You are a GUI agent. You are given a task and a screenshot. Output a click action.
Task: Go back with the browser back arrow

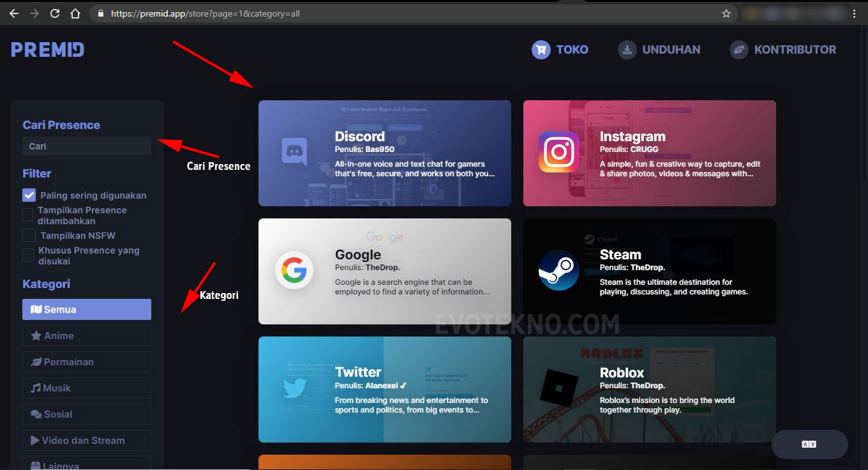14,13
